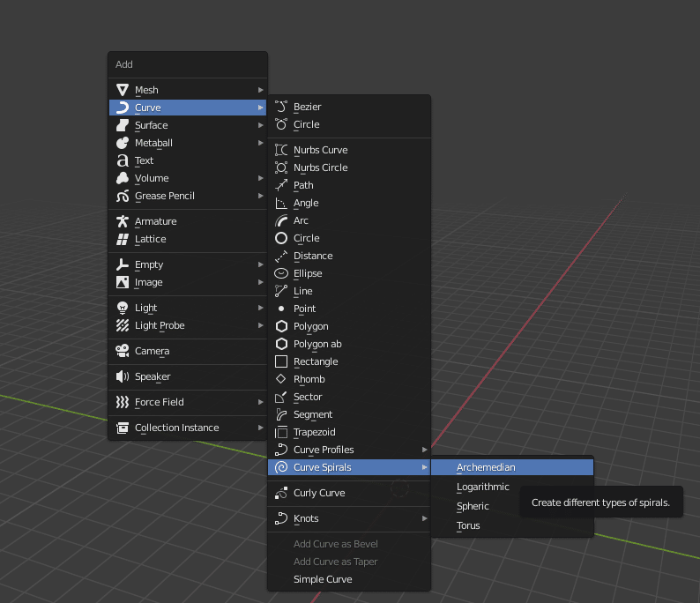Click the Empty axes icon
Screen dimensions: 700x603
(123, 264)
